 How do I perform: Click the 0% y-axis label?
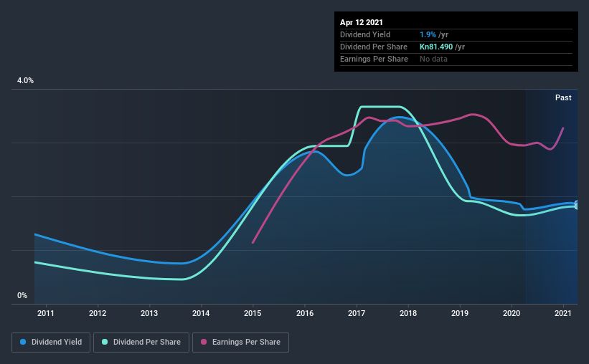(22, 296)
